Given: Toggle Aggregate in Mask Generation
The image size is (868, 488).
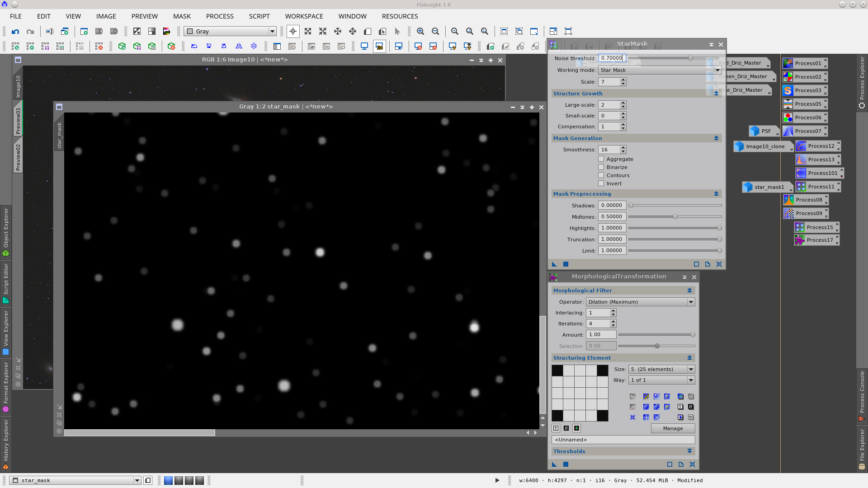Looking at the screenshot, I should point(601,159).
